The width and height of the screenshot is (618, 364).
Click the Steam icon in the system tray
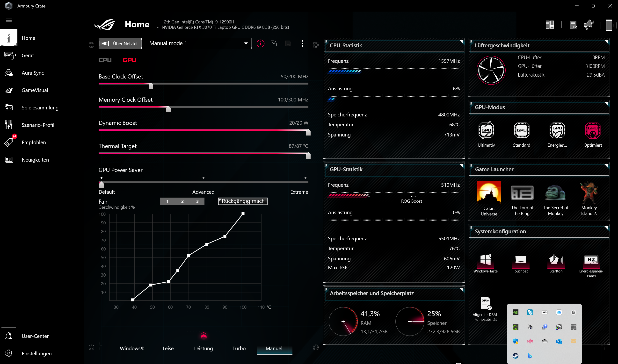tap(516, 355)
